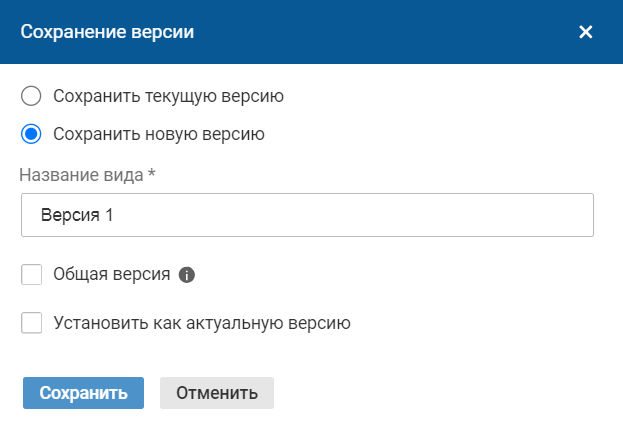Select the Сохранить новую версию radio button
The height and width of the screenshot is (429, 623).
point(31,134)
